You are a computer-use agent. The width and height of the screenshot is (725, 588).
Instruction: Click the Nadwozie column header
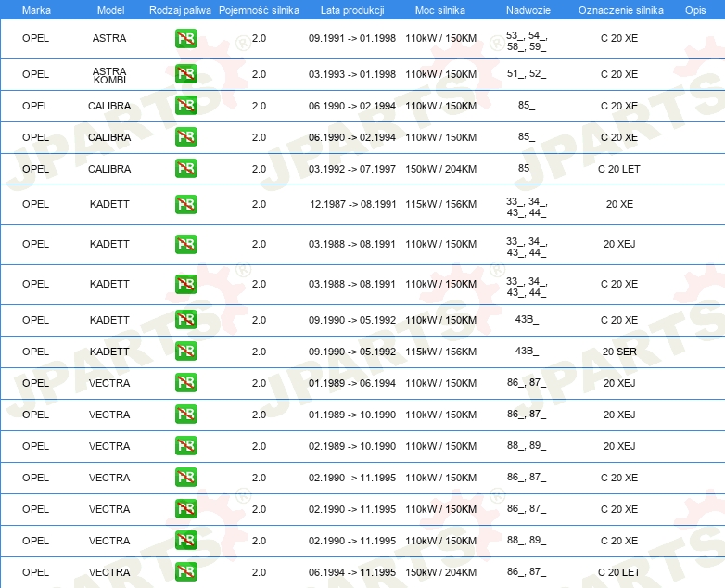[528, 10]
